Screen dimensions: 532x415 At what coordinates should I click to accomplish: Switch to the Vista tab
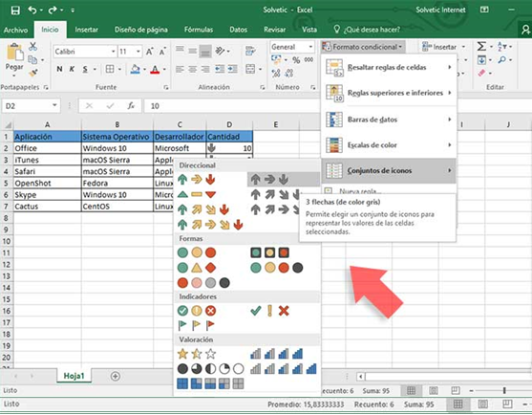309,30
